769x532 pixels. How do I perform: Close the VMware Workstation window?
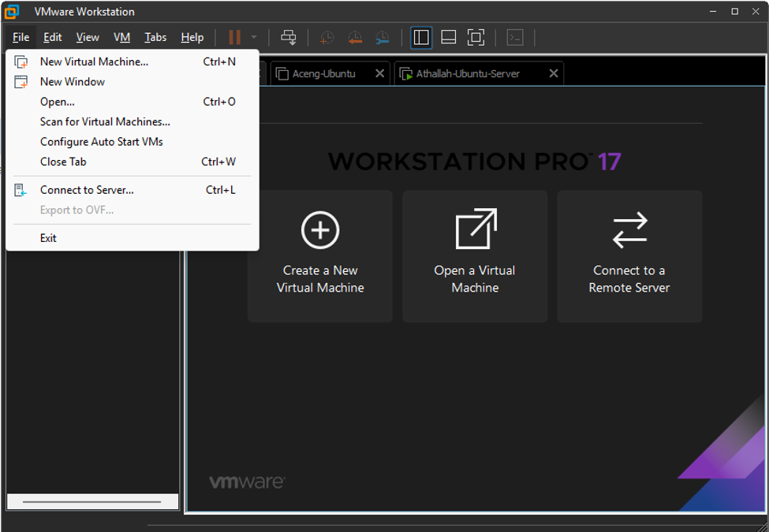(756, 11)
